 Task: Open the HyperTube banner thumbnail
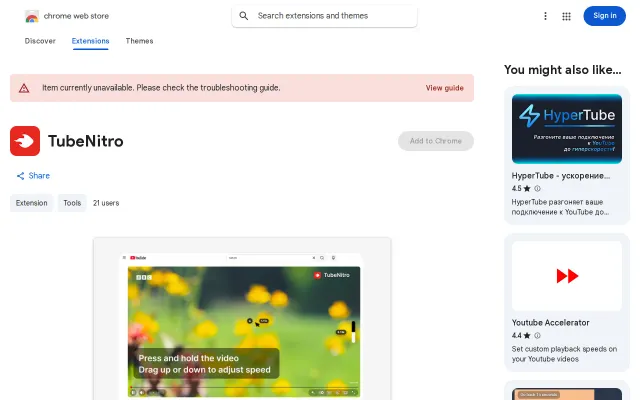point(567,129)
